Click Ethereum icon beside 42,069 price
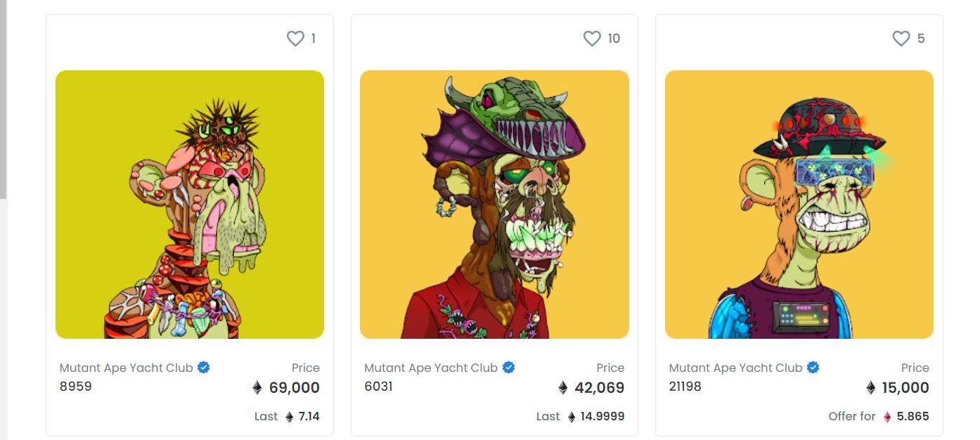The image size is (980, 440). point(562,388)
